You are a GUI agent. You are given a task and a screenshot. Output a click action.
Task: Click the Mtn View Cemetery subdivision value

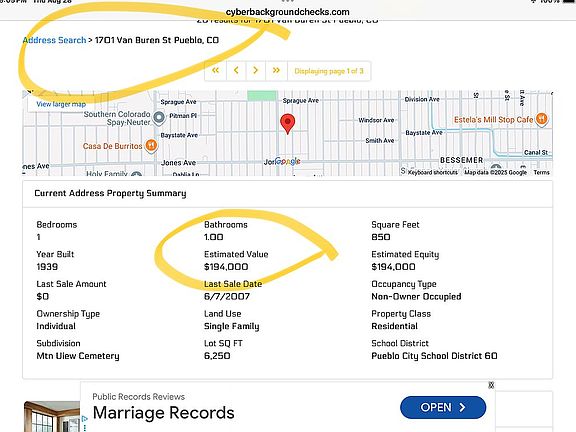(x=78, y=356)
